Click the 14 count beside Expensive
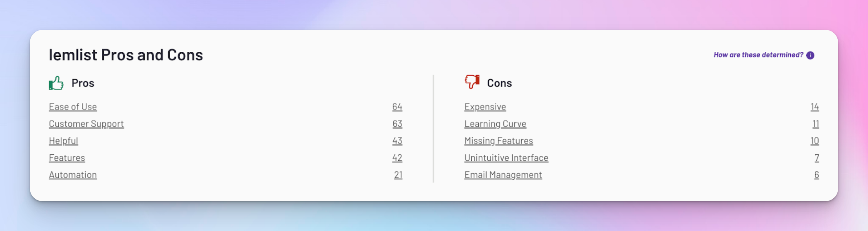The width and height of the screenshot is (868, 231). [815, 106]
